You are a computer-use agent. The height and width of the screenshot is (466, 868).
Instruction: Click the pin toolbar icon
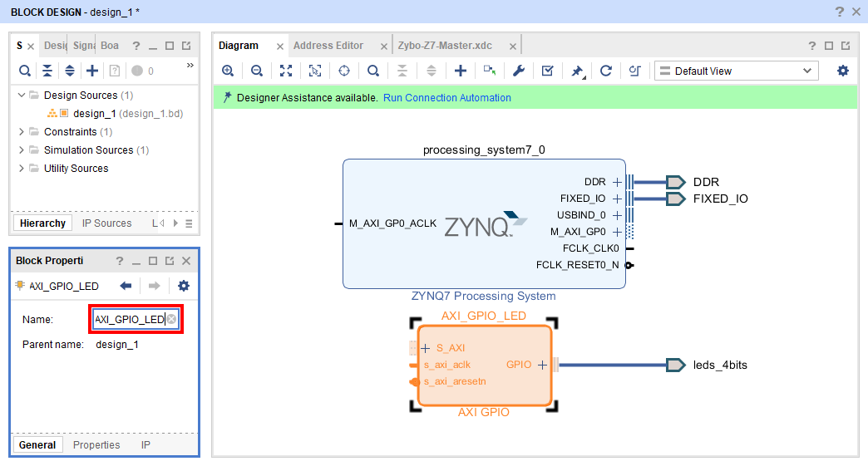577,71
